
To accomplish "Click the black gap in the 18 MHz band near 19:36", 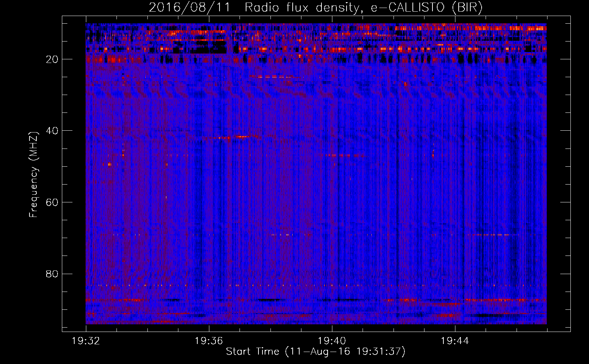I will tap(207, 50).
